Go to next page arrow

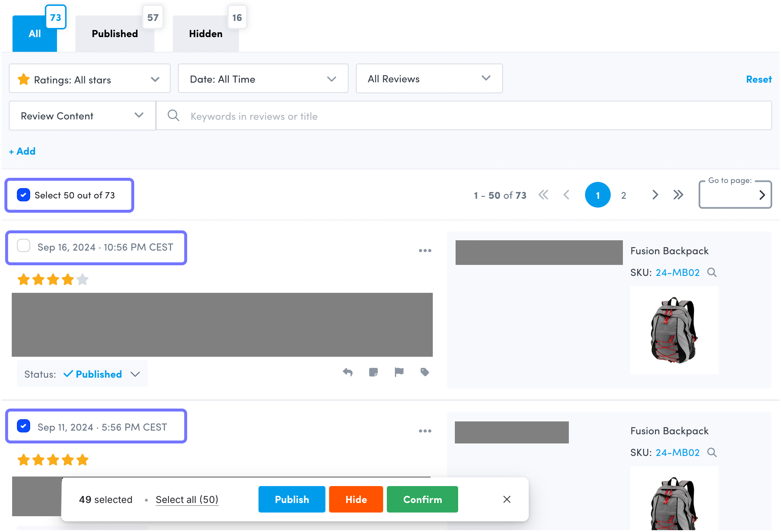(x=655, y=195)
